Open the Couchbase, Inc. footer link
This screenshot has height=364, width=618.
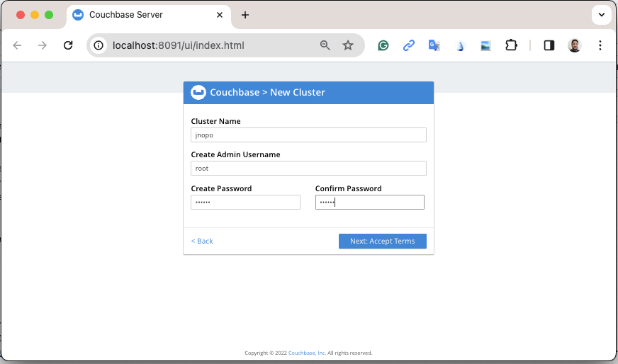(307, 353)
